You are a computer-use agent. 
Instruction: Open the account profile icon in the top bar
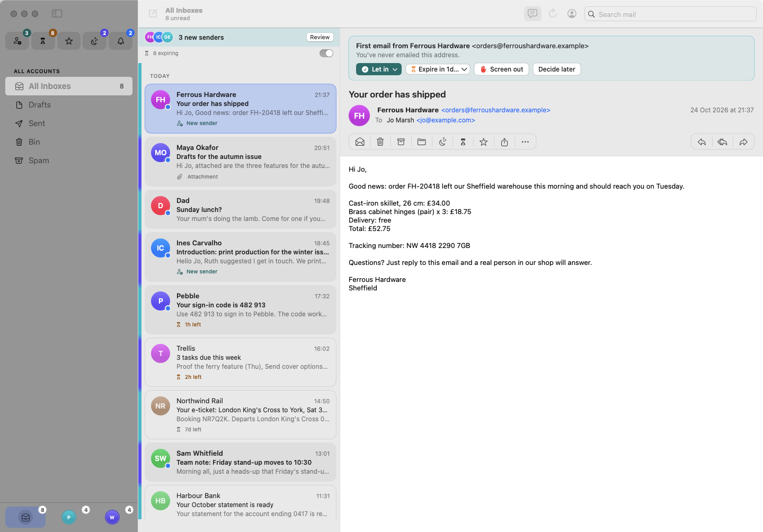(x=572, y=14)
